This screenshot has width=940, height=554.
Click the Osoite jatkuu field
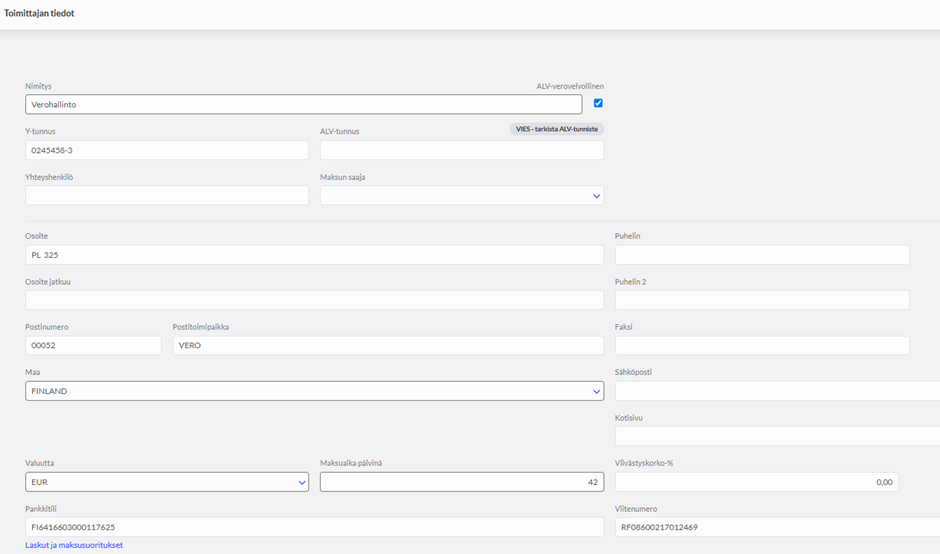click(x=314, y=300)
